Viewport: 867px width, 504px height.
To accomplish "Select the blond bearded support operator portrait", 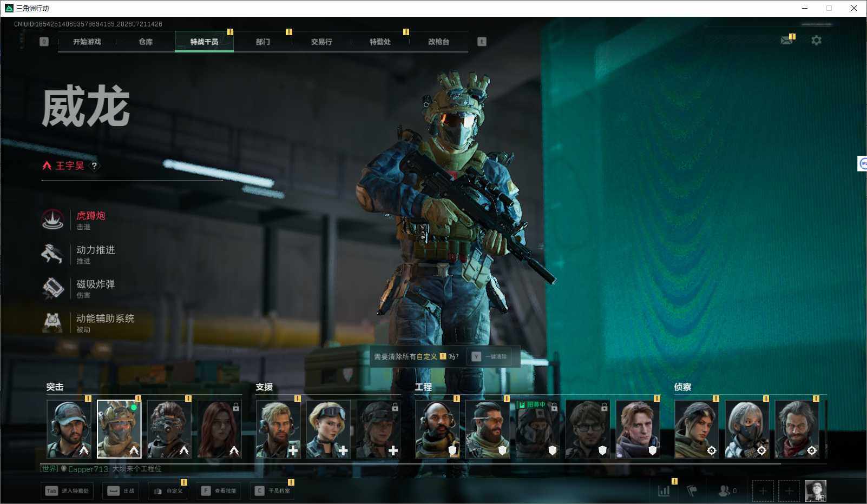I will click(278, 429).
